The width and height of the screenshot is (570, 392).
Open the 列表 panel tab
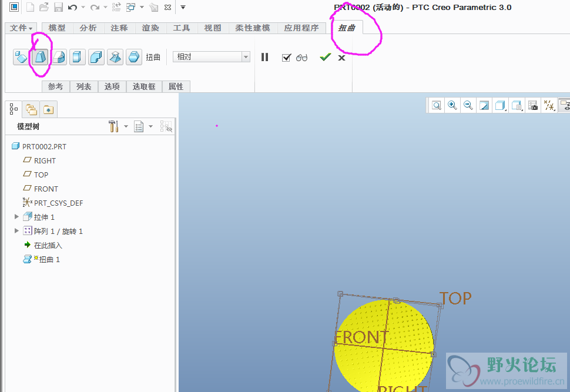coord(84,86)
